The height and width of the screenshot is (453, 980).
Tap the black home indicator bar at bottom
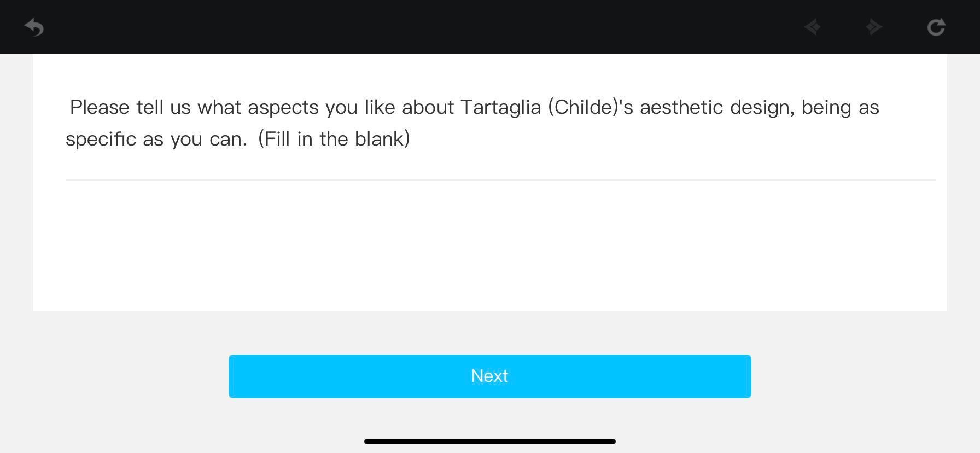(x=489, y=441)
